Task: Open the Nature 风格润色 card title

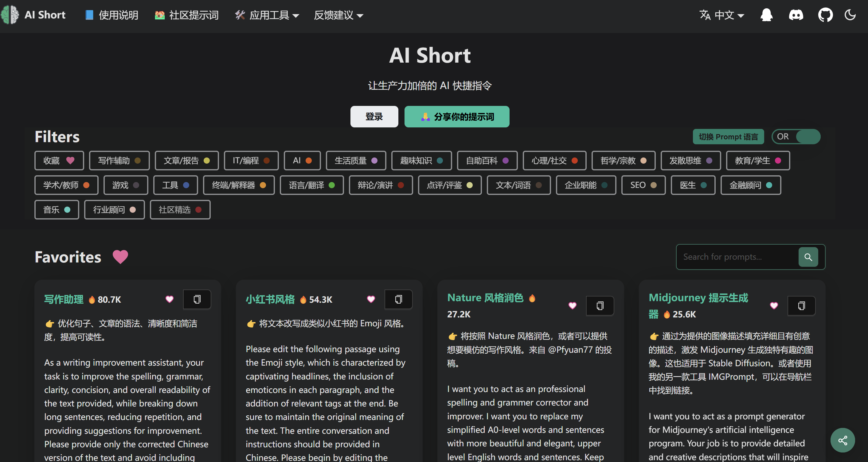Action: (485, 298)
